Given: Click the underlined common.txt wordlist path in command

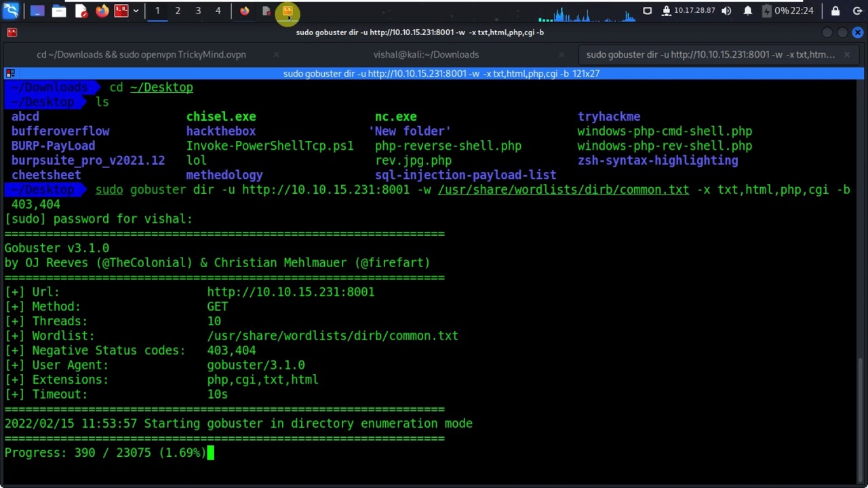Looking at the screenshot, I should 564,190.
